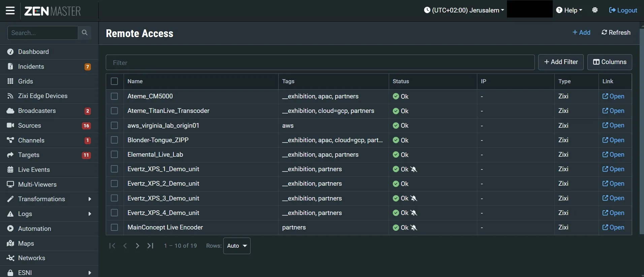644x277 pixels.
Task: Open the settings gear icon
Action: tap(595, 10)
